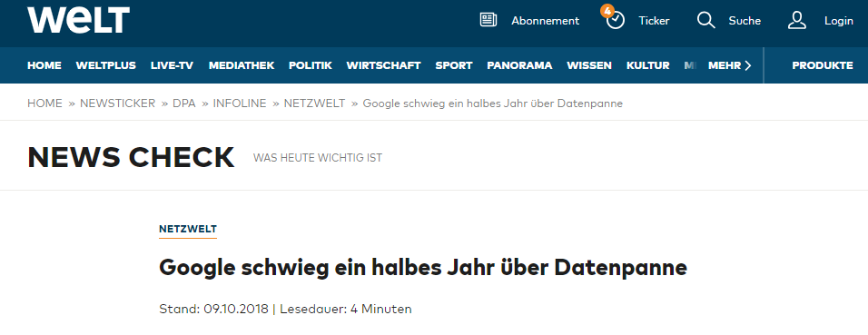Screen dimensions: 868x335
Task: Click the NETZWELT category label above the headline
Action: 188,229
